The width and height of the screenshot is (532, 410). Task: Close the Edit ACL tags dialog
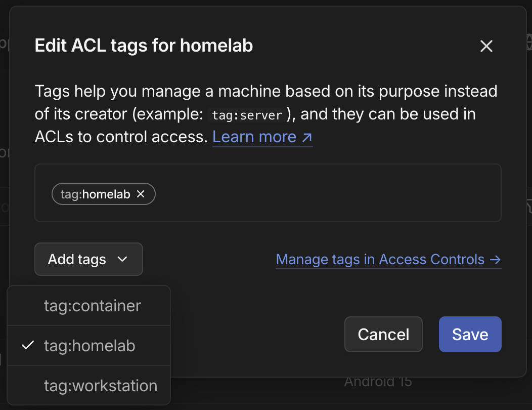(486, 47)
